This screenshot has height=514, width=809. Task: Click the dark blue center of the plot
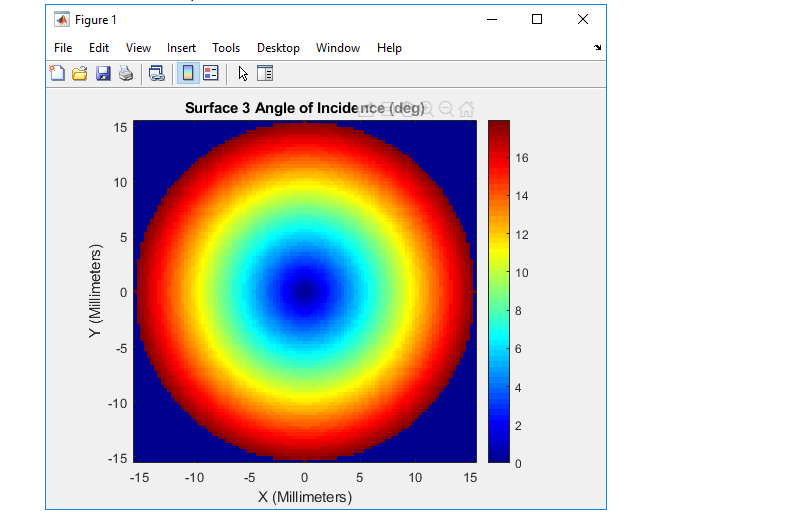pos(305,291)
